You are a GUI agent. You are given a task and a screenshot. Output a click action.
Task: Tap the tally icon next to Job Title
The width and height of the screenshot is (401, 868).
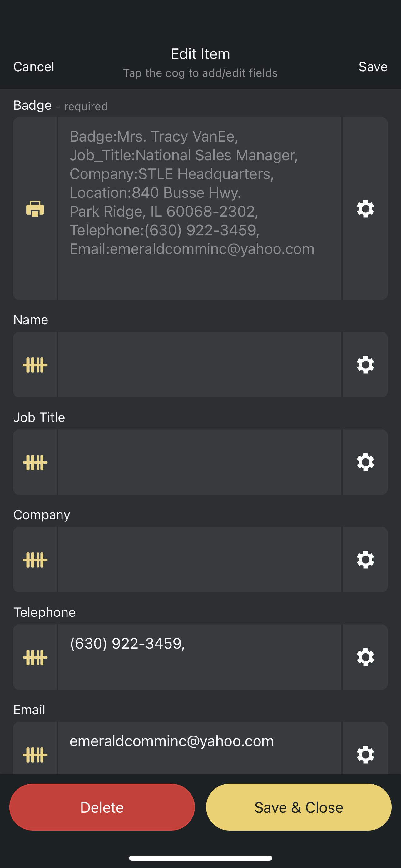pyautogui.click(x=35, y=462)
